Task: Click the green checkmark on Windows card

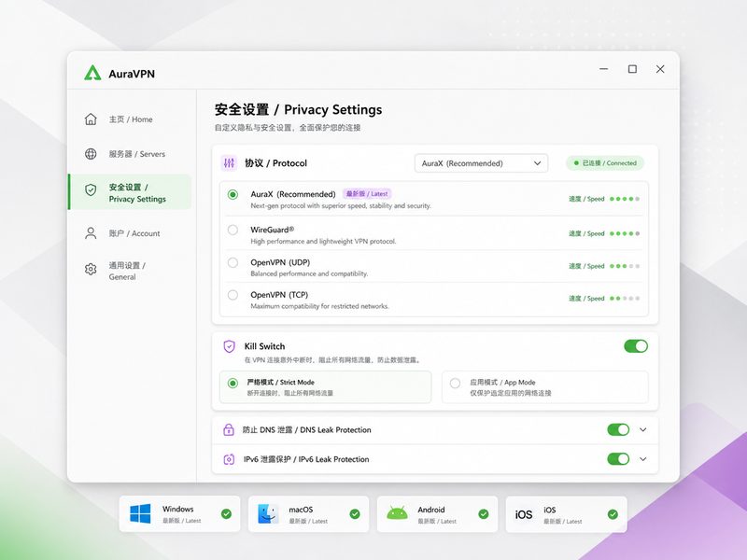Action: click(226, 514)
